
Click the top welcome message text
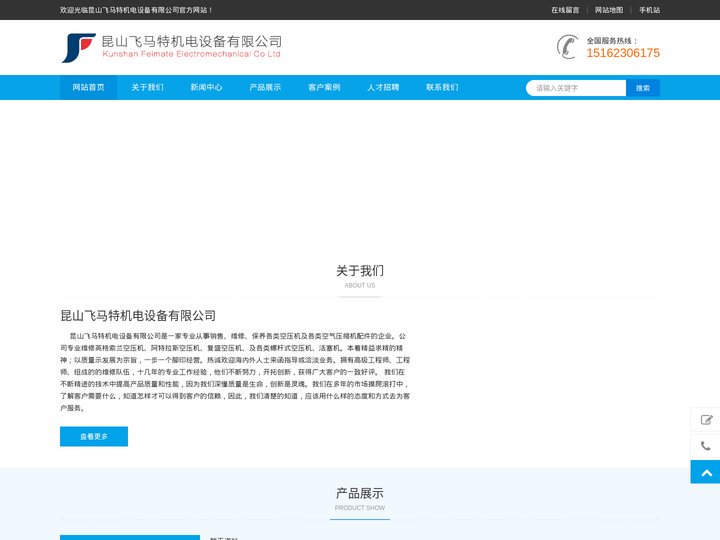[x=136, y=10]
